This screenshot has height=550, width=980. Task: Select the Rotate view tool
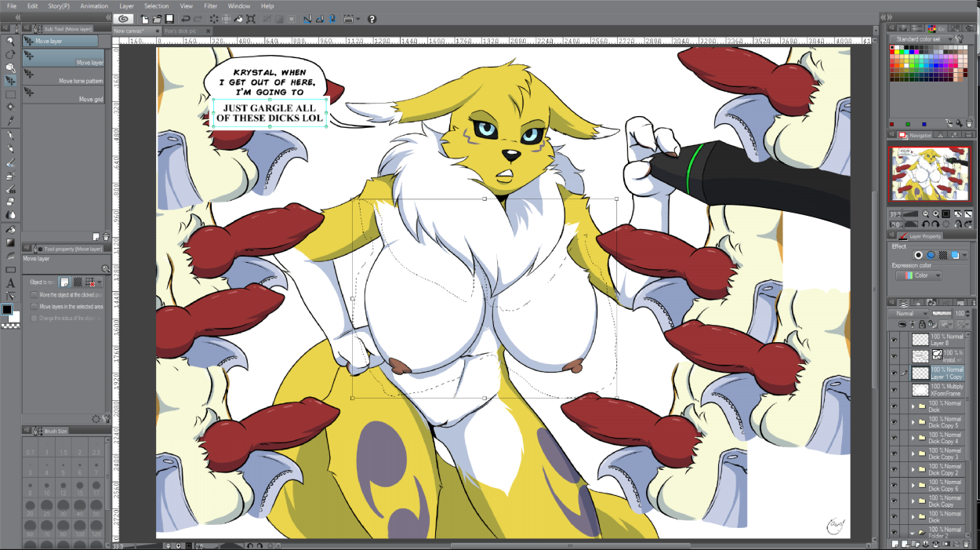click(10, 54)
